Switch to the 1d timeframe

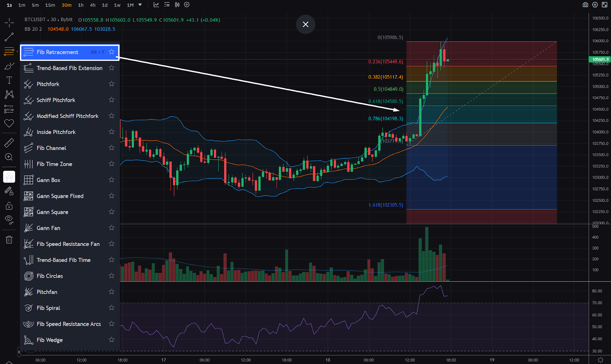105,5
